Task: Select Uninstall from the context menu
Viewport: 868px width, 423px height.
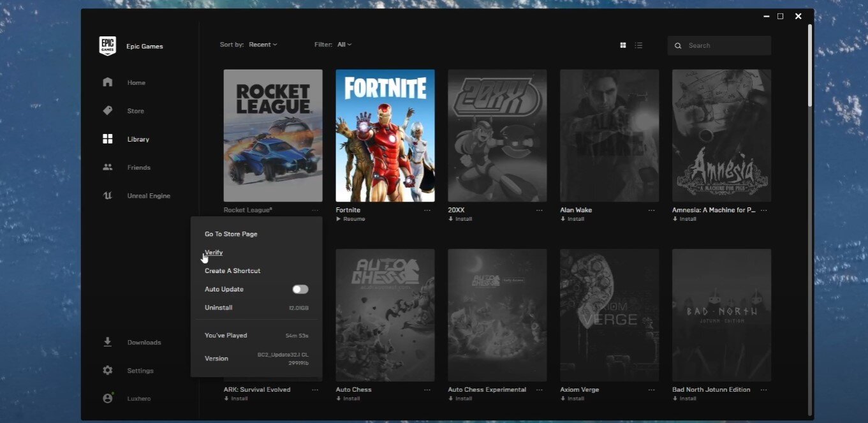Action: (218, 308)
